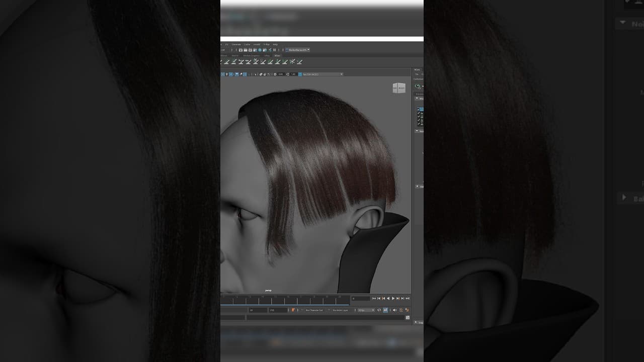
Task: Open the Render View window icon
Action: pyautogui.click(x=241, y=50)
